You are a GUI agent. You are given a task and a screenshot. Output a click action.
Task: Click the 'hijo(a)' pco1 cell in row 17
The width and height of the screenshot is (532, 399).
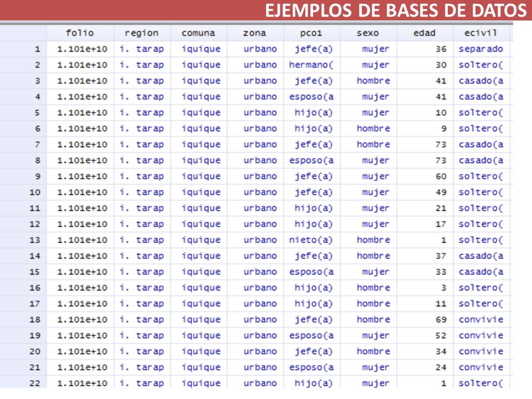point(311,304)
